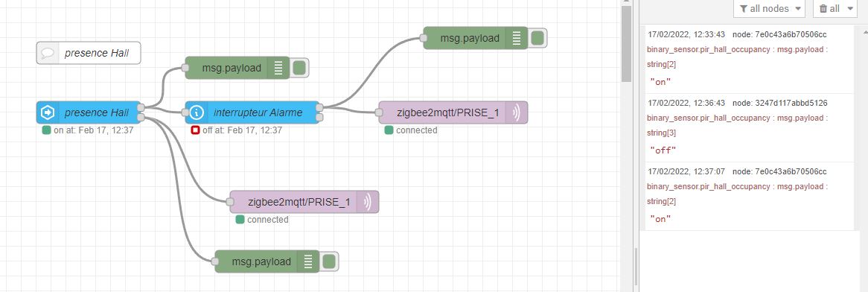The width and height of the screenshot is (868, 292).
Task: Click the presence Hall state node icon
Action: (47, 112)
